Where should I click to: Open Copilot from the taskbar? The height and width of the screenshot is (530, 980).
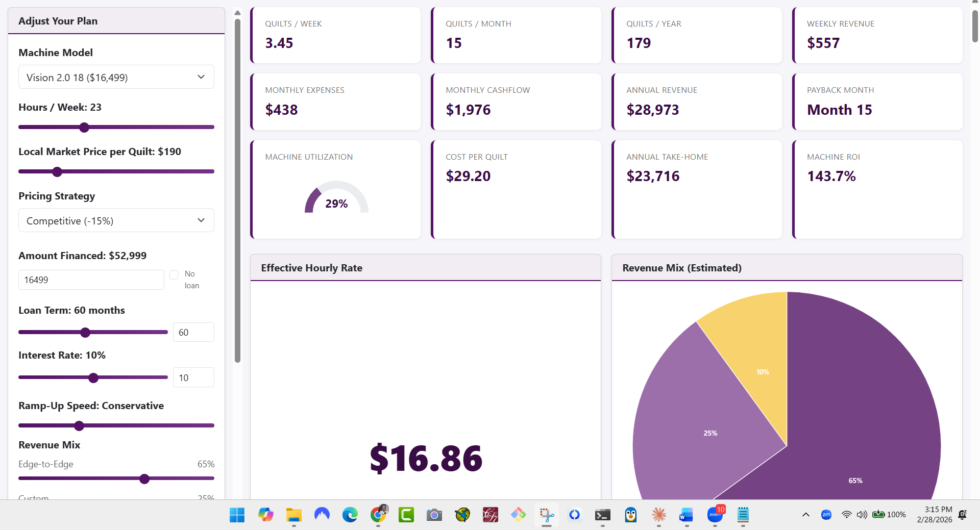pos(265,515)
